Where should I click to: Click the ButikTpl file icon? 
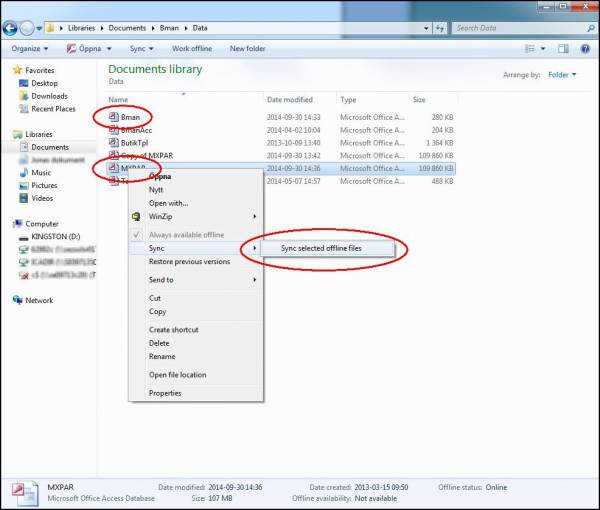(113, 142)
